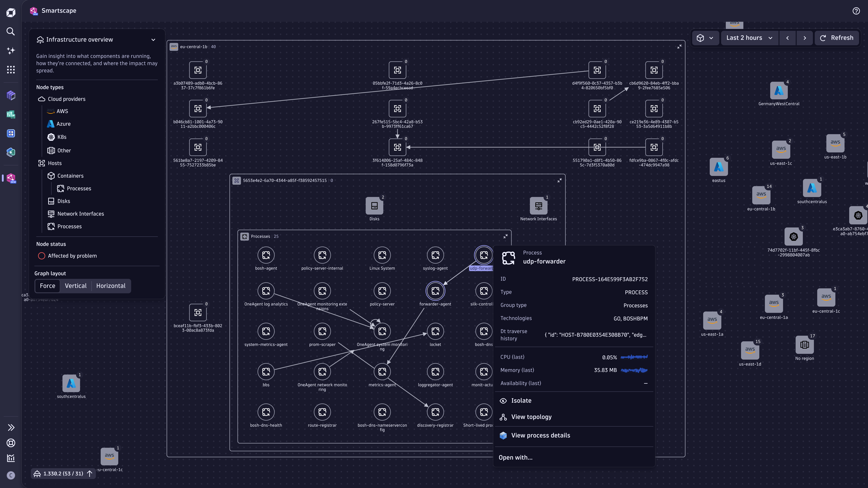Image resolution: width=868 pixels, height=488 pixels.
Task: Collapse the Infrastructure overview panel
Action: coord(153,40)
